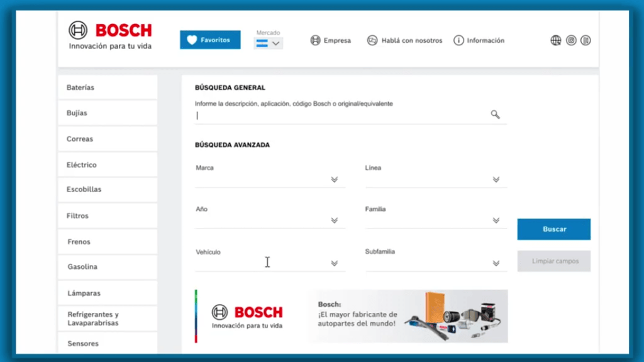644x362 pixels.
Task: Open Eléctrico category
Action: pos(108,164)
